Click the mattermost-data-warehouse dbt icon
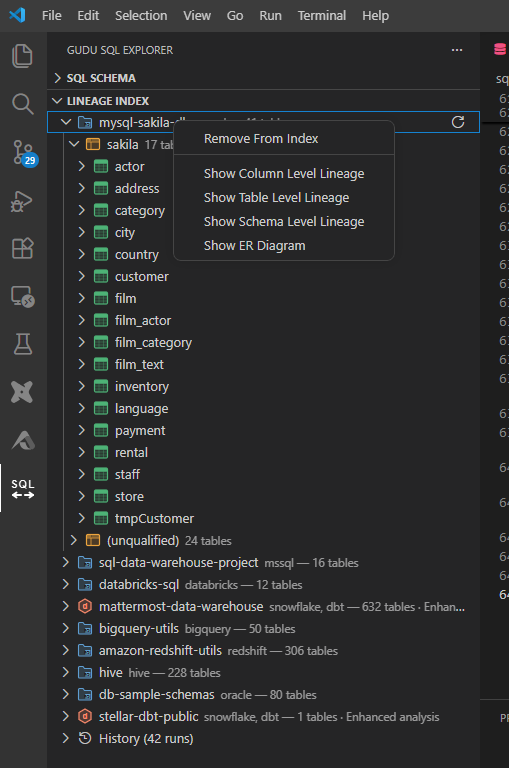 (x=85, y=606)
